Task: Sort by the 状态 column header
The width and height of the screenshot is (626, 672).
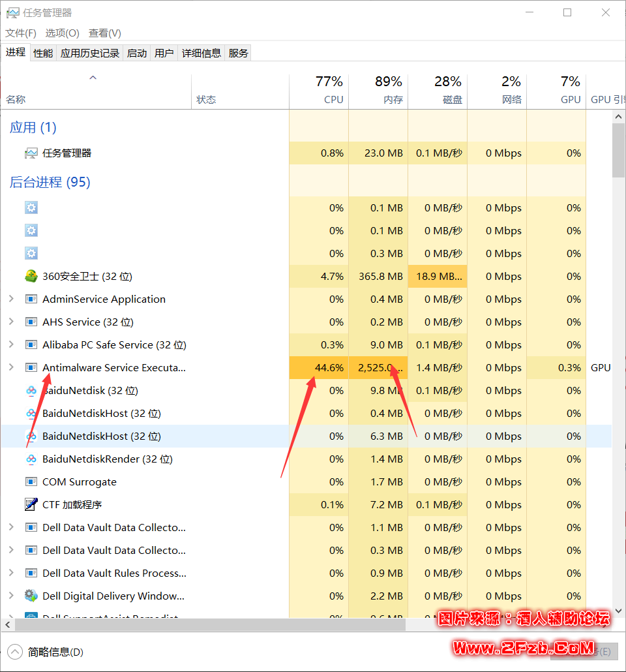Action: click(240, 91)
